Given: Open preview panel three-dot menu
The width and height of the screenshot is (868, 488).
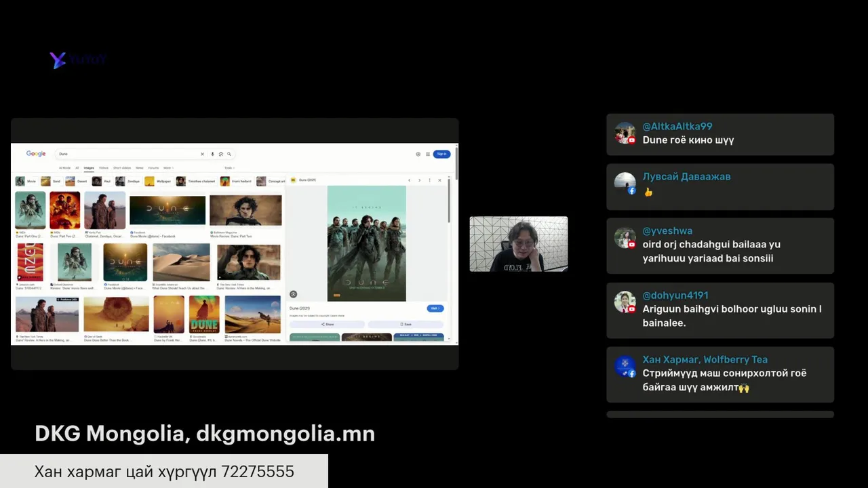Looking at the screenshot, I should 429,180.
